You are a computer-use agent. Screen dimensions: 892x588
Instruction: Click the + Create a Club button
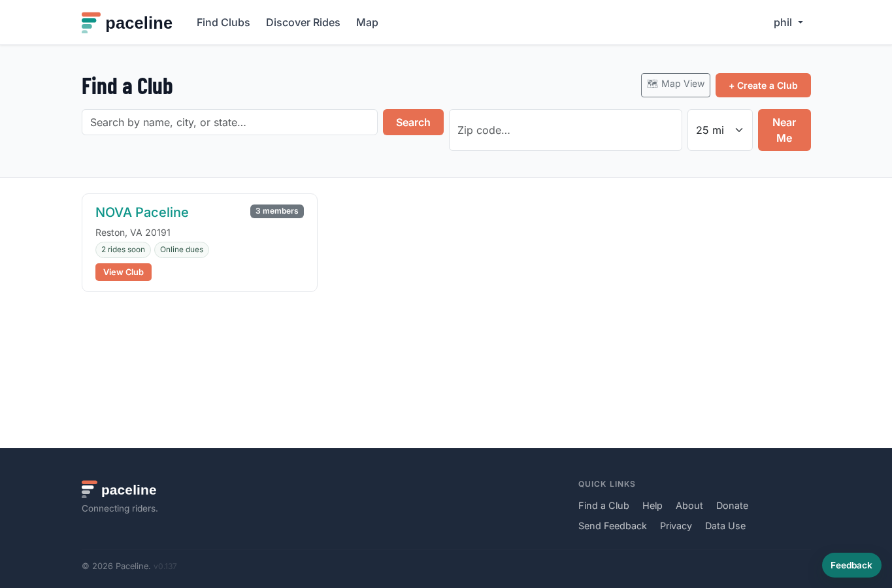click(763, 86)
